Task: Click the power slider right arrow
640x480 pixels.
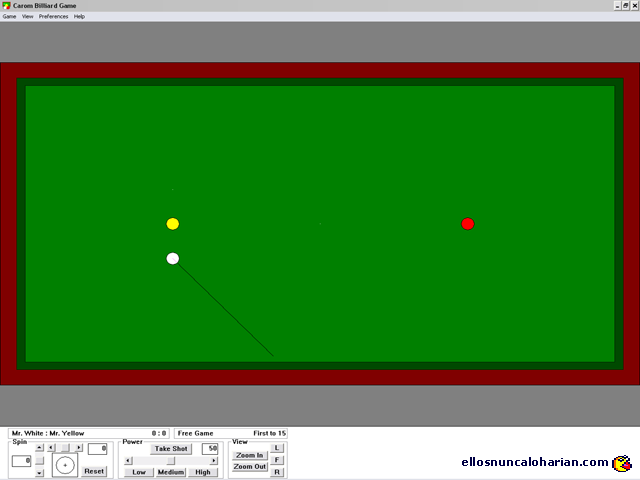Action: pyautogui.click(x=213, y=460)
